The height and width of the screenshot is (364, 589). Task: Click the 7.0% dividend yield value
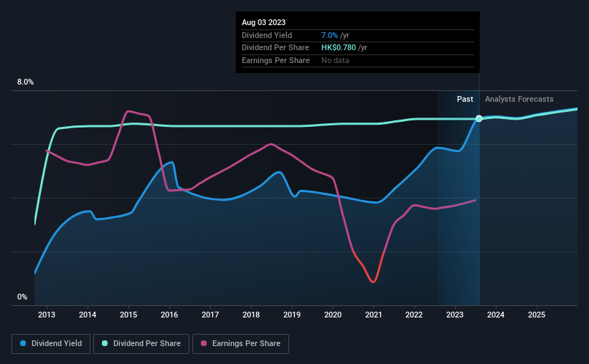(x=329, y=35)
